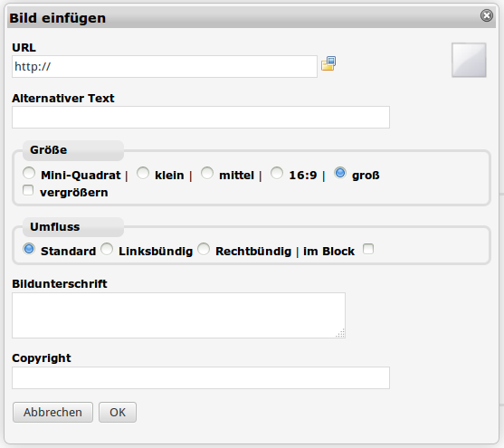Select the groß size option
Screen dimensions: 504x448
pyautogui.click(x=340, y=173)
